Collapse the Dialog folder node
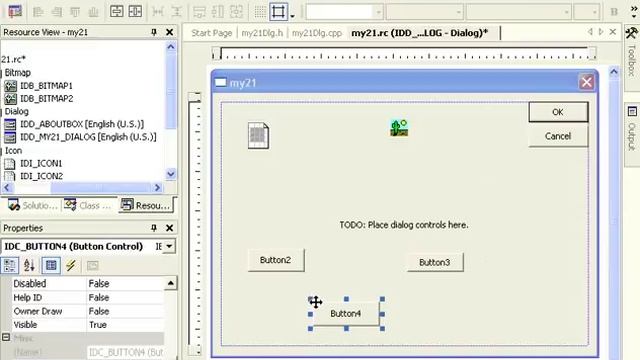The height and width of the screenshot is (360, 640). pos(2,112)
